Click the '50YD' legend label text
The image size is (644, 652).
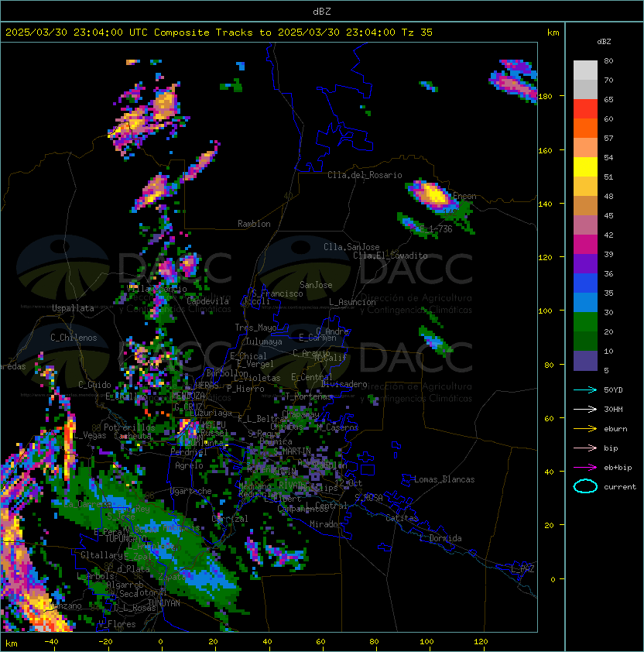613,390
